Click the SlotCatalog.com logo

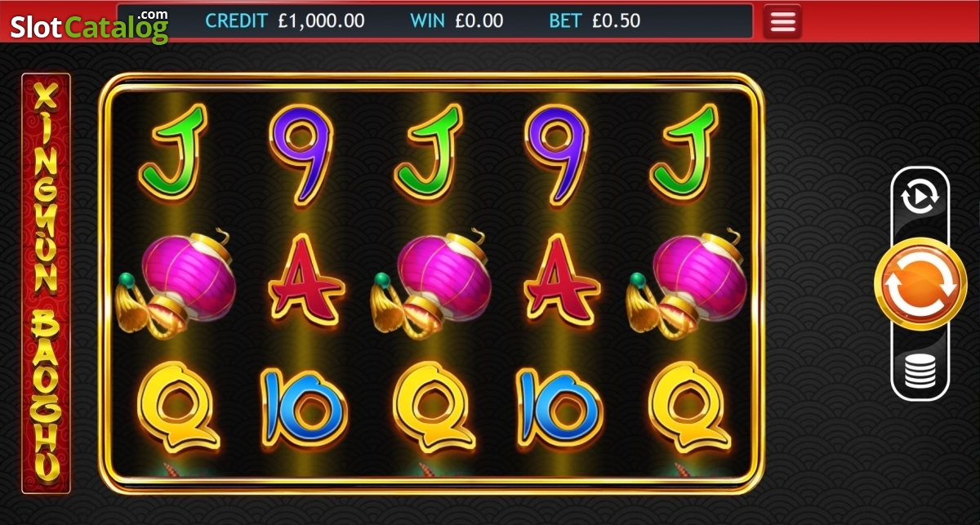click(x=89, y=26)
